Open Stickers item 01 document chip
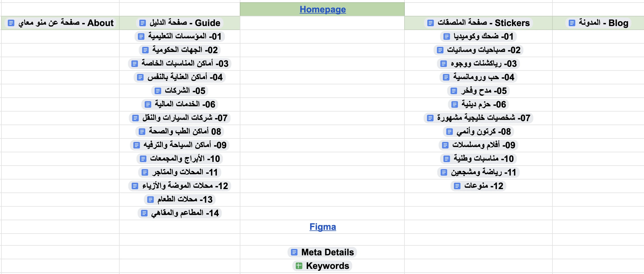Viewport: 644px width, 274px height. pyautogui.click(x=483, y=37)
